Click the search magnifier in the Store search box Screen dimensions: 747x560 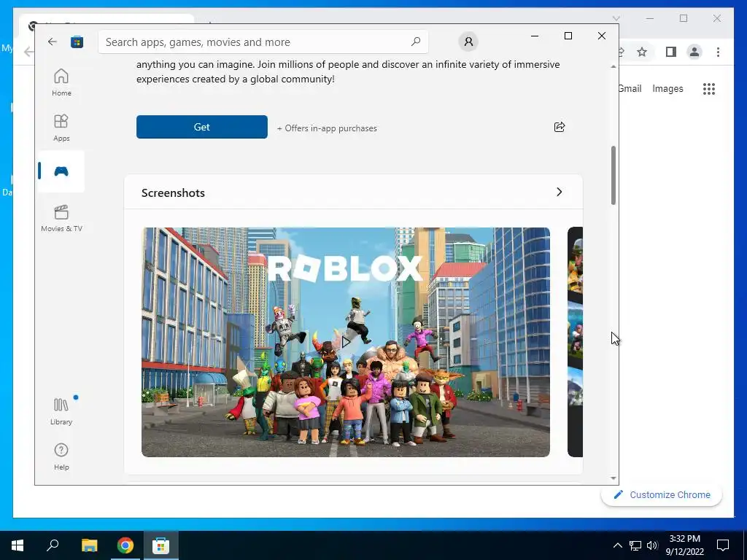tap(415, 42)
